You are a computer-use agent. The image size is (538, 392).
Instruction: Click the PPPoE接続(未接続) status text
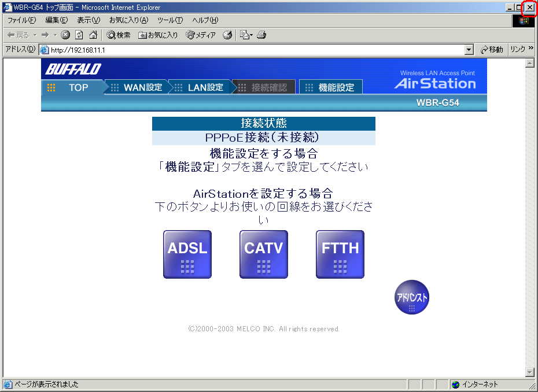coord(262,138)
